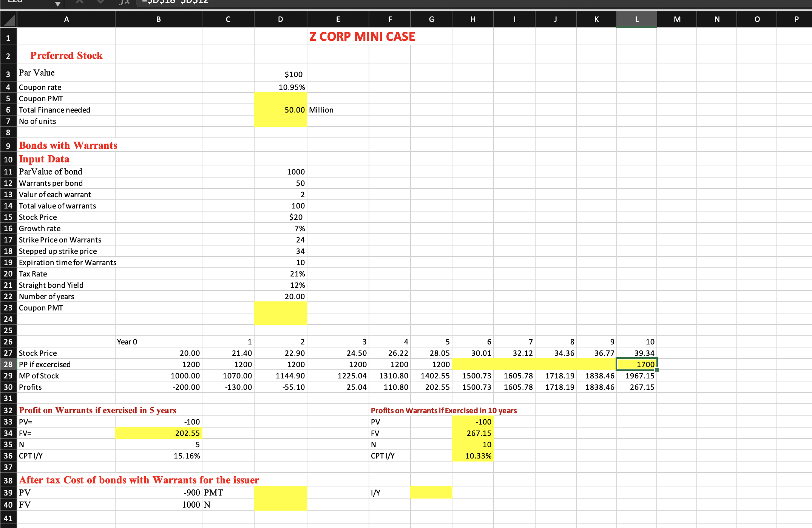This screenshot has width=812, height=528.
Task: Select row 28 header
Action: click(8, 364)
